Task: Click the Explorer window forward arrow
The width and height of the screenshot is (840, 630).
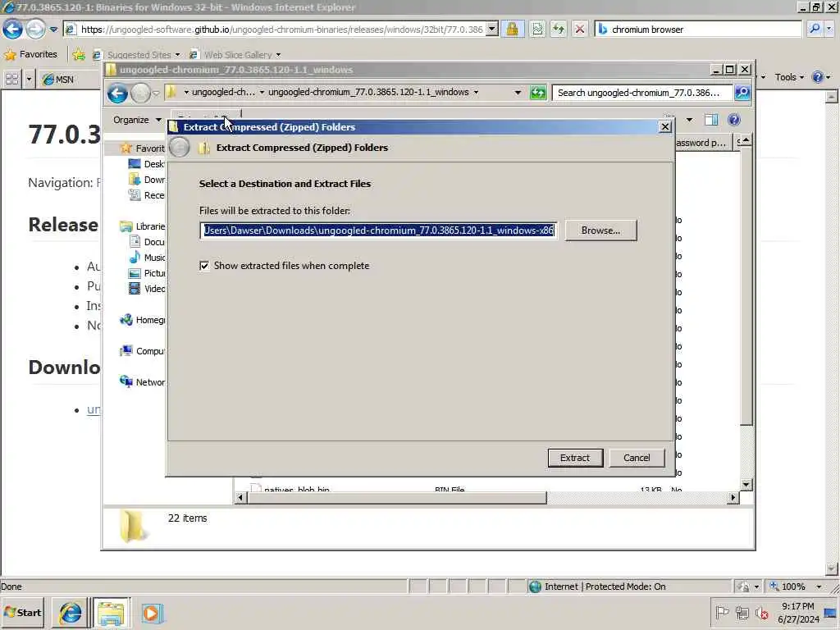Action: (141, 94)
